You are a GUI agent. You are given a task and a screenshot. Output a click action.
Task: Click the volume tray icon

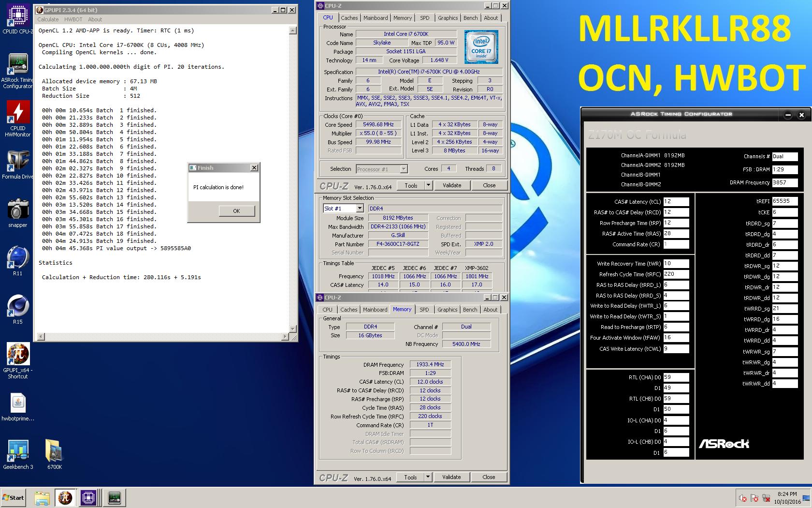pos(743,498)
